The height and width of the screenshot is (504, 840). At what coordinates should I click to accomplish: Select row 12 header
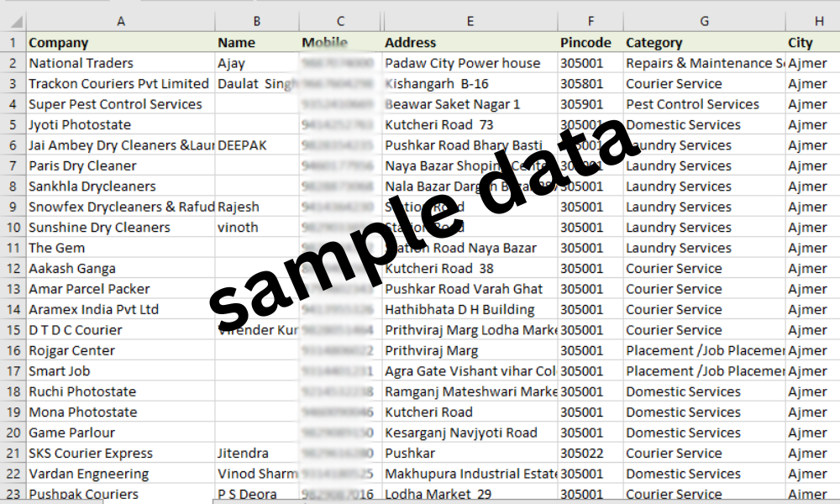13,268
